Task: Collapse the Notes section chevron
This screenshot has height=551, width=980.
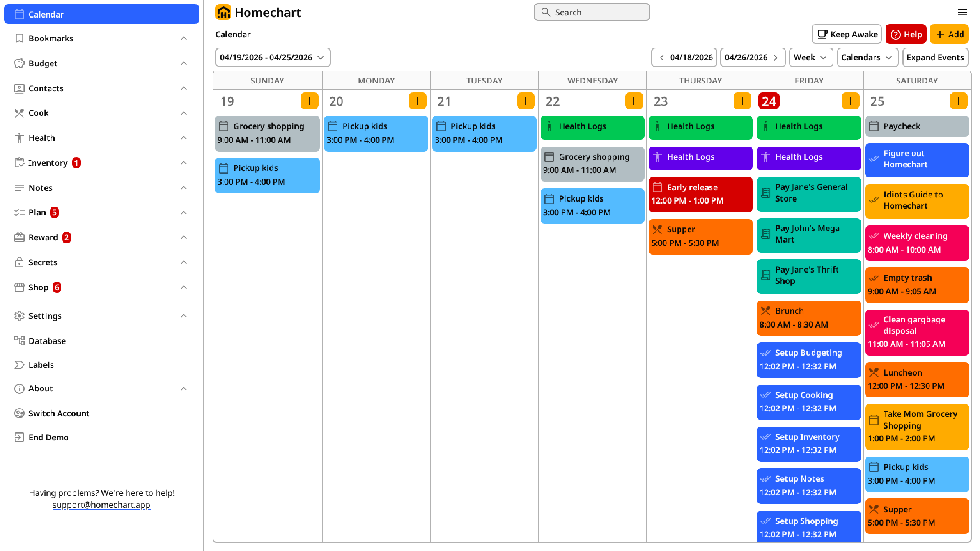Action: (x=184, y=188)
